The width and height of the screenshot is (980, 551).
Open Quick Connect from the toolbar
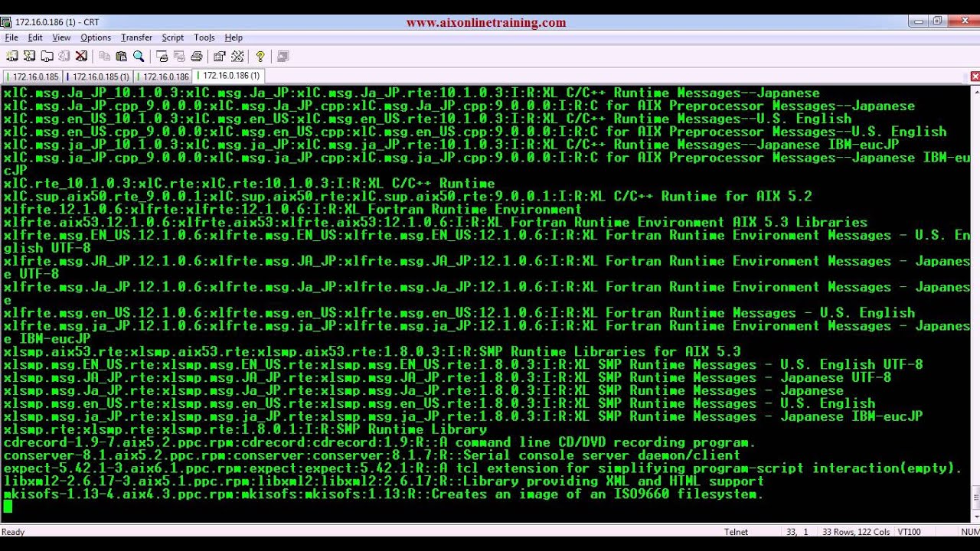click(x=29, y=56)
